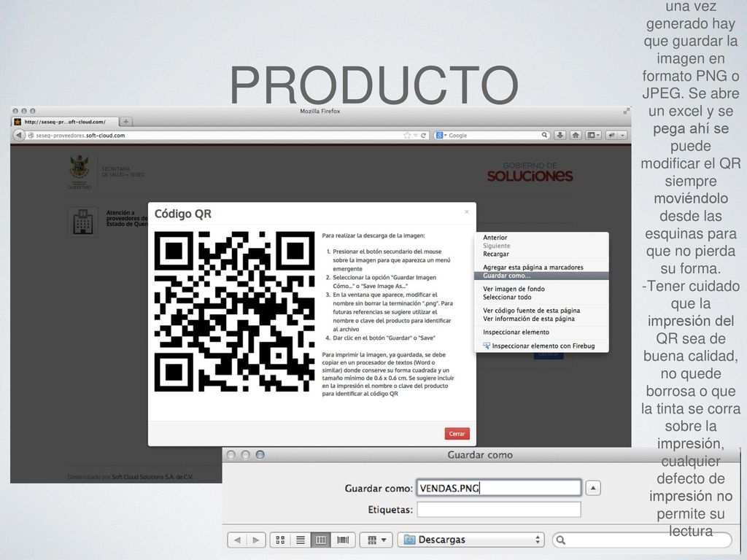Open bookmarks toolbar menu icon
This screenshot has width=747, height=560.
(593, 135)
